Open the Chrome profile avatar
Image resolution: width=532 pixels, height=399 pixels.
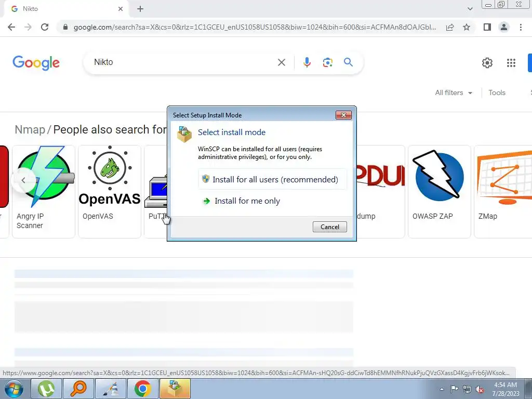504,27
